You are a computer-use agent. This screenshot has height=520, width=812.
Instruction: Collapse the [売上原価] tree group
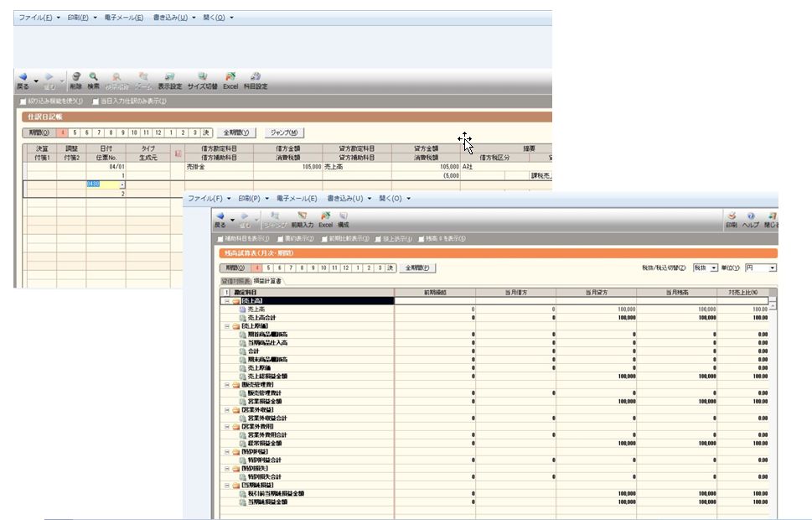225,325
